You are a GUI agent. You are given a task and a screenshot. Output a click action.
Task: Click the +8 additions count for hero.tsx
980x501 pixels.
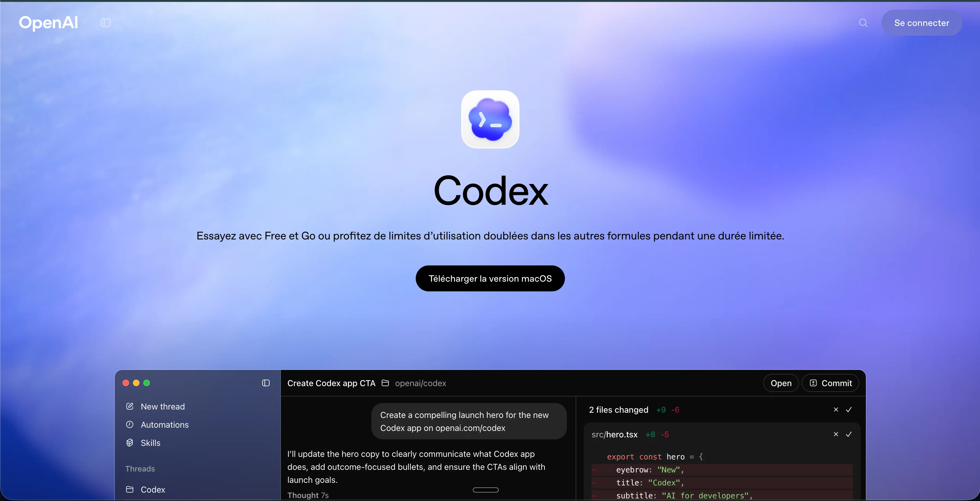[651, 435]
